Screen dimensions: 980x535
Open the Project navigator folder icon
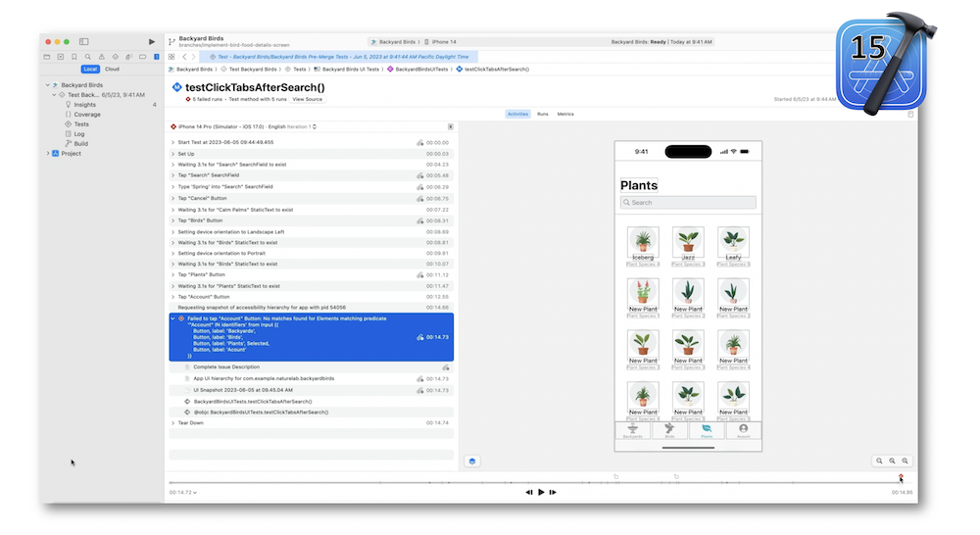[x=47, y=57]
